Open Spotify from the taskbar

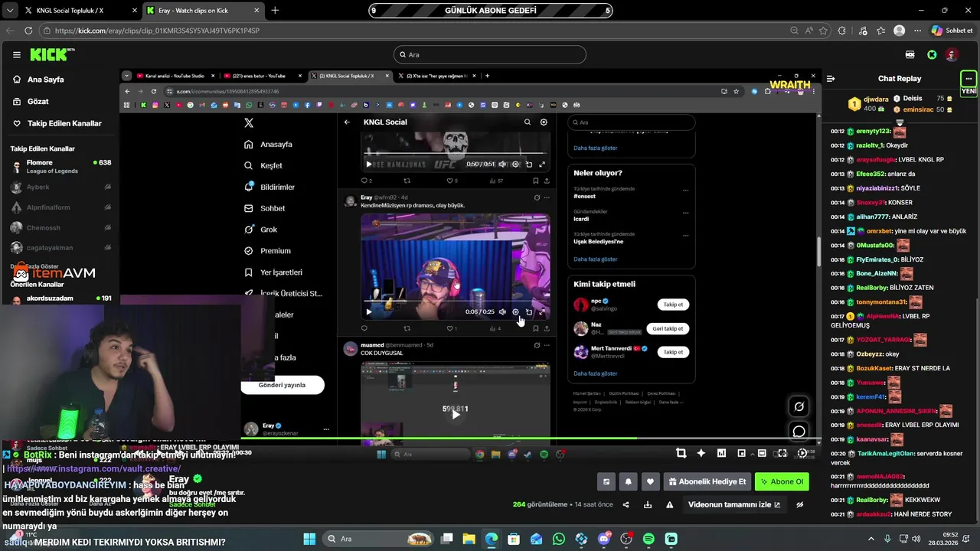tap(648, 539)
